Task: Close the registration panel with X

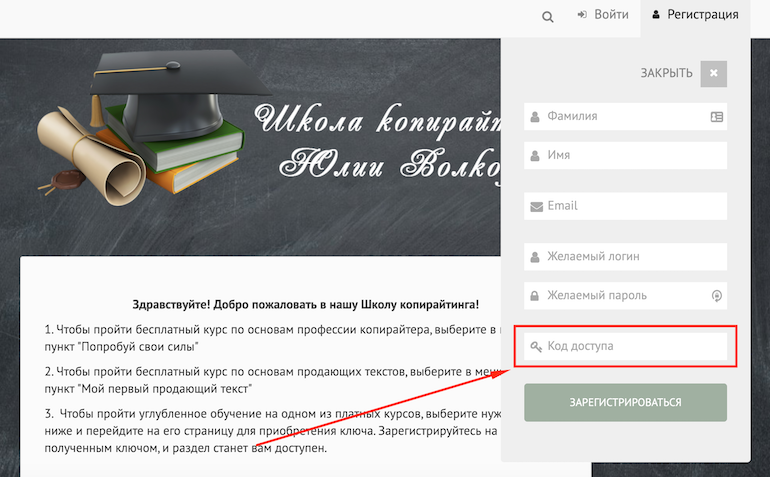Action: [x=714, y=73]
